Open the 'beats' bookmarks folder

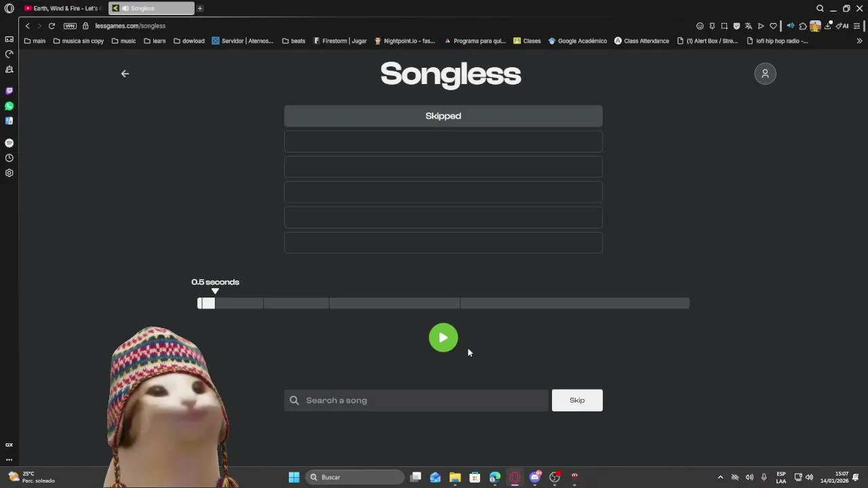294,41
